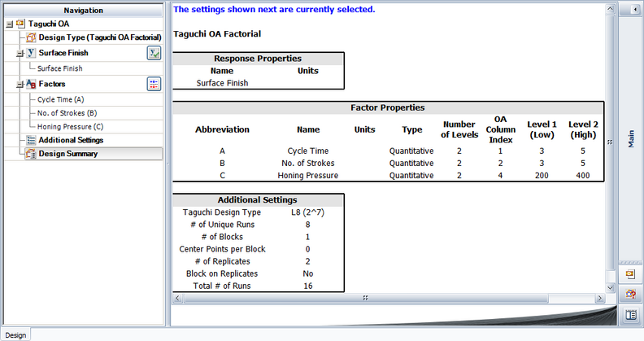Click the Additional Settings table header
The height and width of the screenshot is (341, 644).
point(258,200)
